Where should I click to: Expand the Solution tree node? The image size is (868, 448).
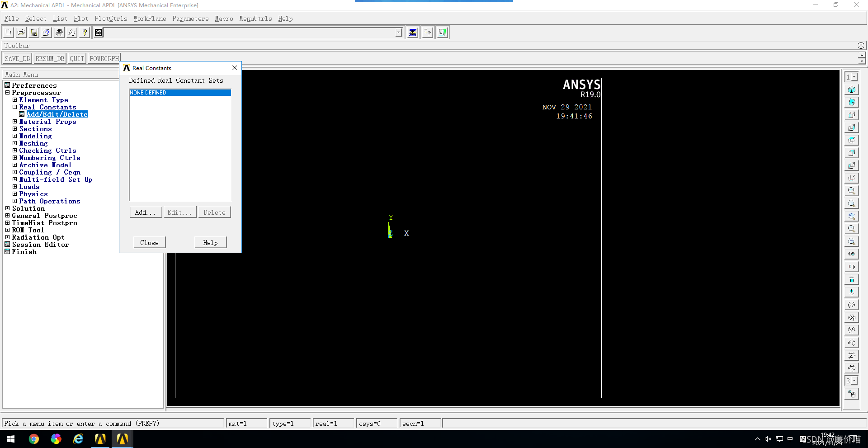coord(7,208)
